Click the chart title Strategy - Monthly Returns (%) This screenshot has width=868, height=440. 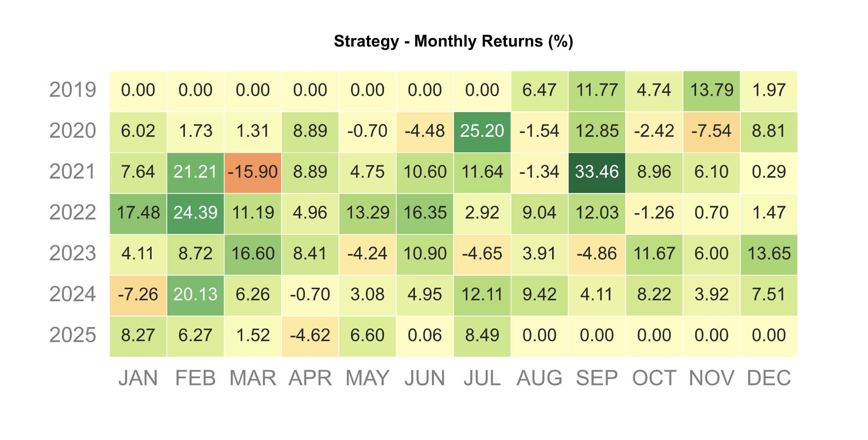[x=453, y=41]
